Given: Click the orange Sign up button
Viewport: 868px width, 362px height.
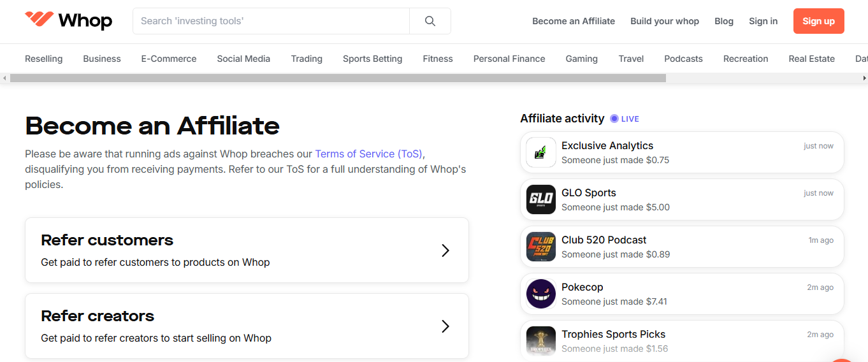Looking at the screenshot, I should coord(819,21).
